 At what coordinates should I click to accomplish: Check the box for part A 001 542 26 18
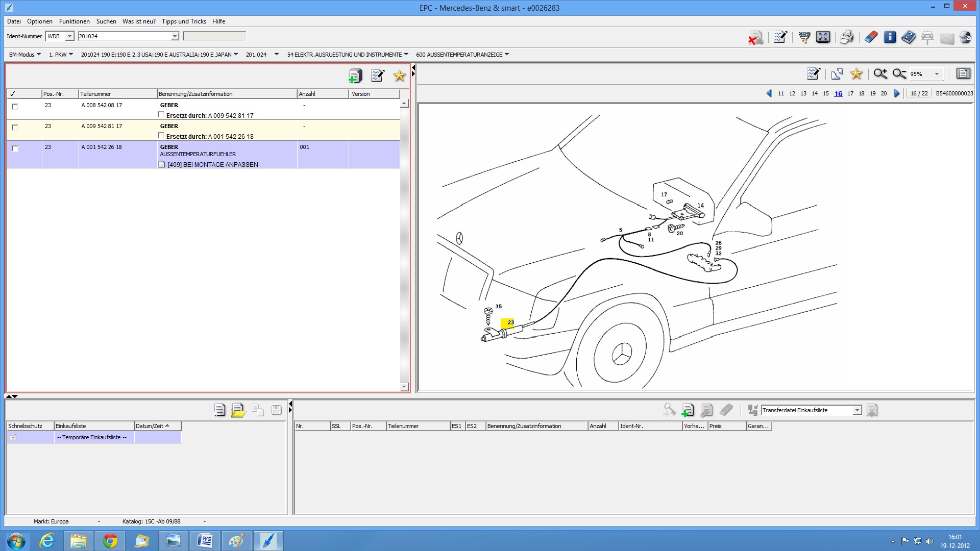tap(15, 148)
